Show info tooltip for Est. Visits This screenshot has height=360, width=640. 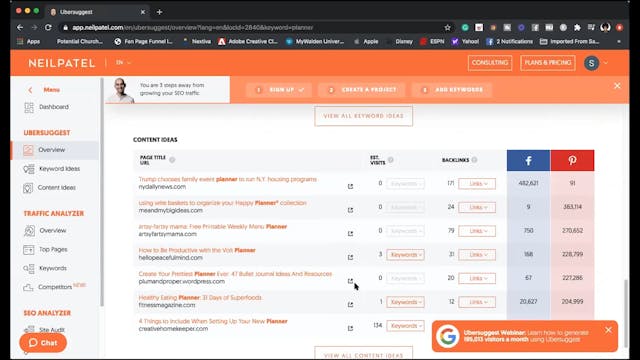pos(391,160)
